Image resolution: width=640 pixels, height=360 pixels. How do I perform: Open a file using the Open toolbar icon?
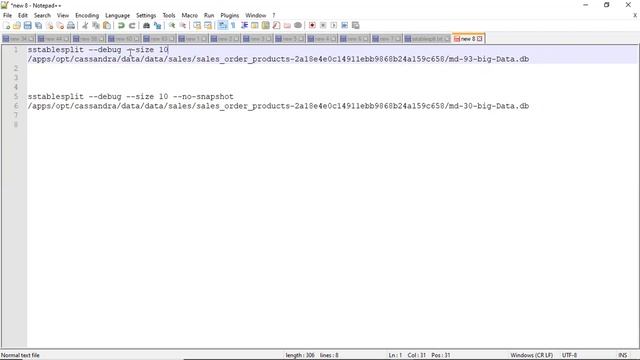coord(17,25)
